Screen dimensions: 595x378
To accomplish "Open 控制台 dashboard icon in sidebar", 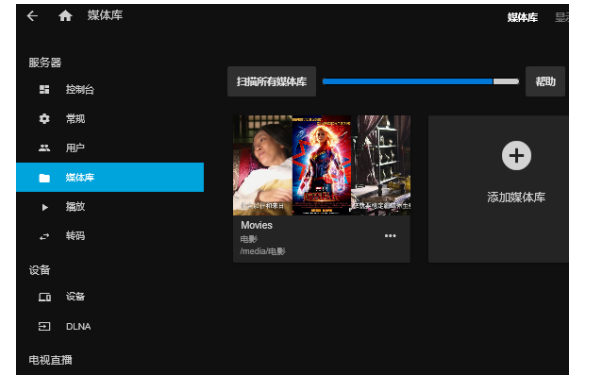I will point(44,90).
